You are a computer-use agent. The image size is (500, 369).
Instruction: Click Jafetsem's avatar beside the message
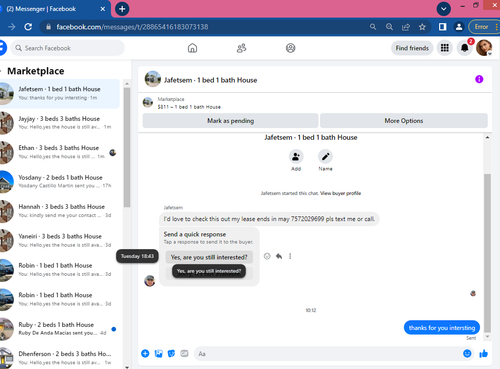coord(150,281)
